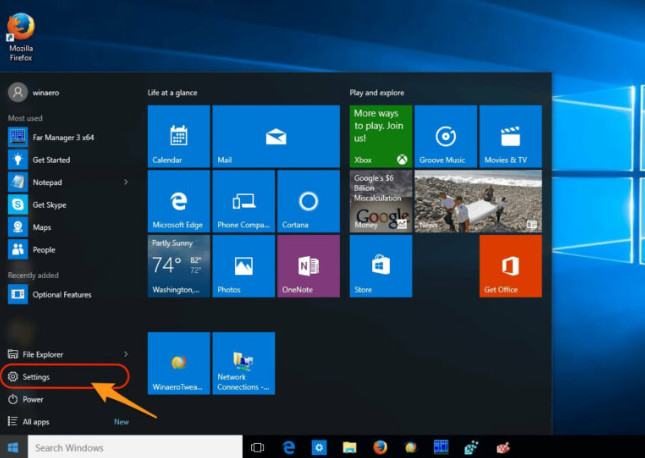Image resolution: width=645 pixels, height=458 pixels.
Task: Click the New label beside All apps
Action: coord(121,421)
